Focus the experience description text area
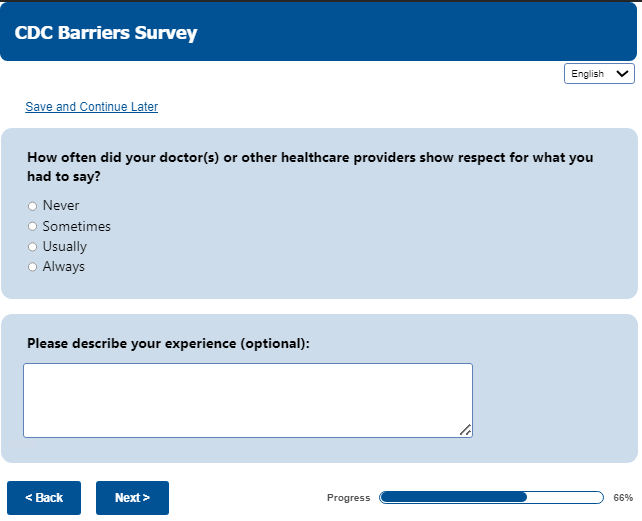 [x=247, y=400]
